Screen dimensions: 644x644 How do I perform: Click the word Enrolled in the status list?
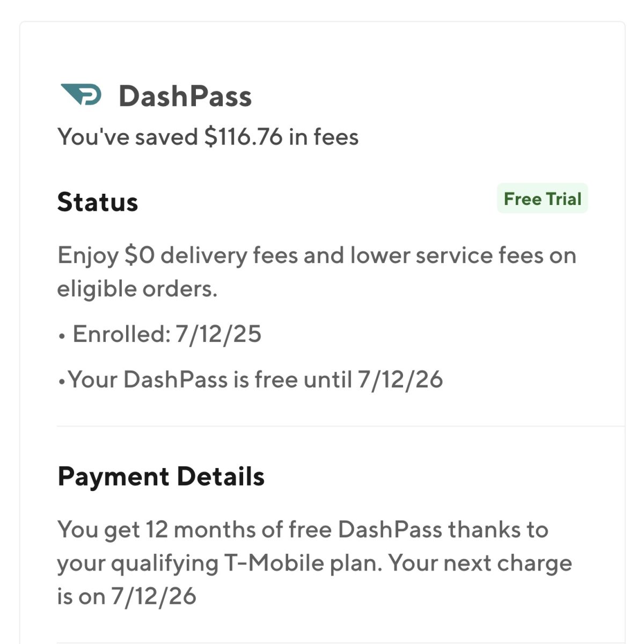pos(121,334)
